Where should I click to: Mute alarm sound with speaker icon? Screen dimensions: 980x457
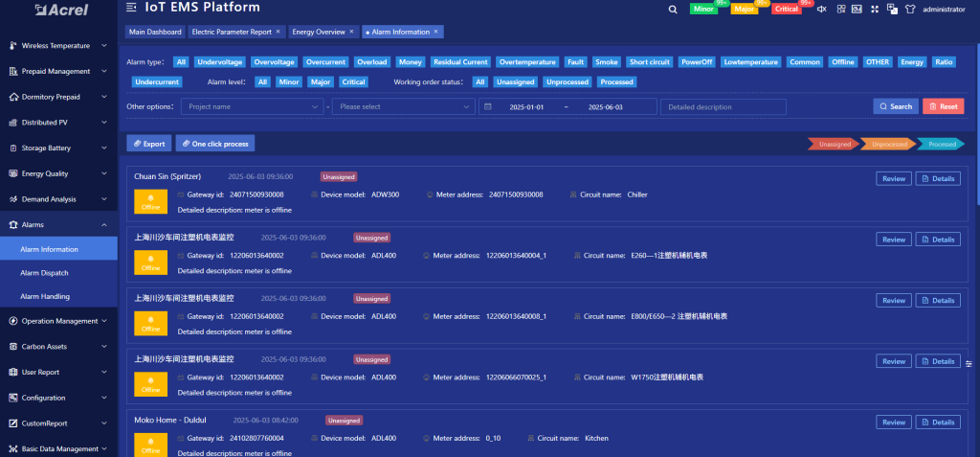pos(823,9)
